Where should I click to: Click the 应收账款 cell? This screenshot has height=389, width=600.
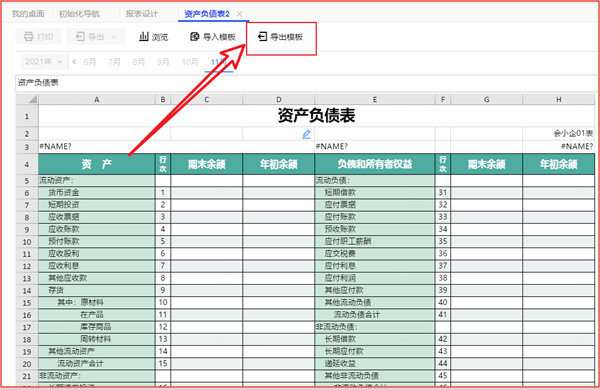click(x=97, y=229)
